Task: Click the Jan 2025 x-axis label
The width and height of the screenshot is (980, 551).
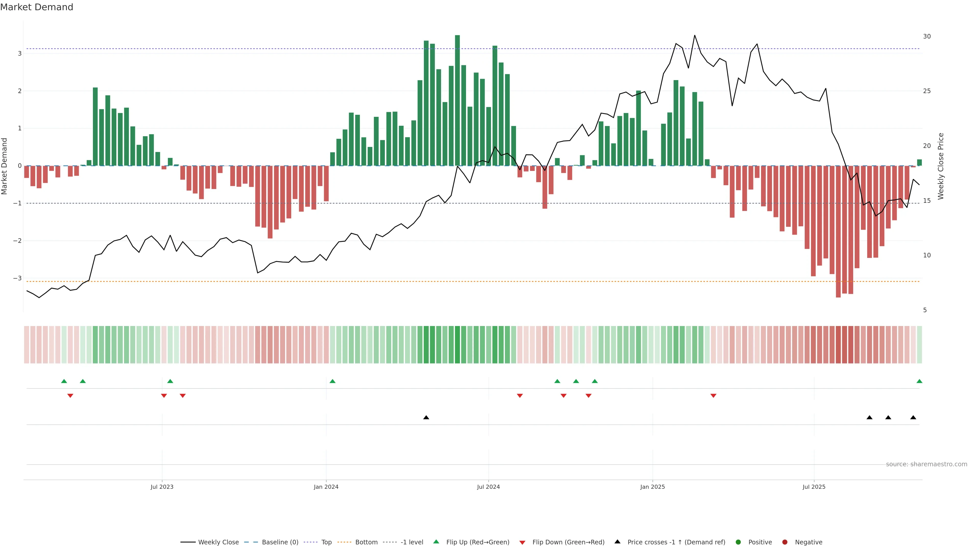Action: [653, 487]
